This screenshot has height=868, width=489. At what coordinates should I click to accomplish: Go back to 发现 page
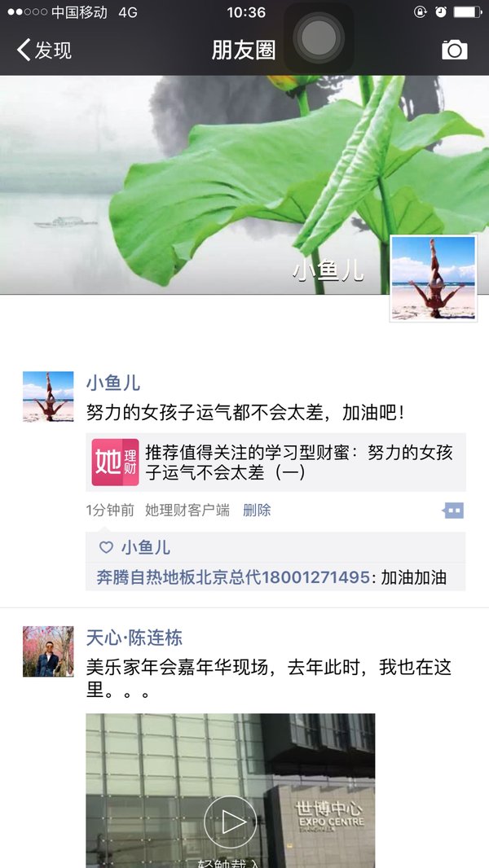point(44,50)
